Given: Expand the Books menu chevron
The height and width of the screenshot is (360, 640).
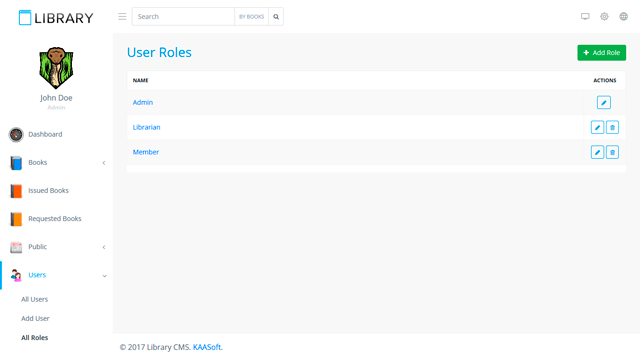Looking at the screenshot, I should (104, 163).
